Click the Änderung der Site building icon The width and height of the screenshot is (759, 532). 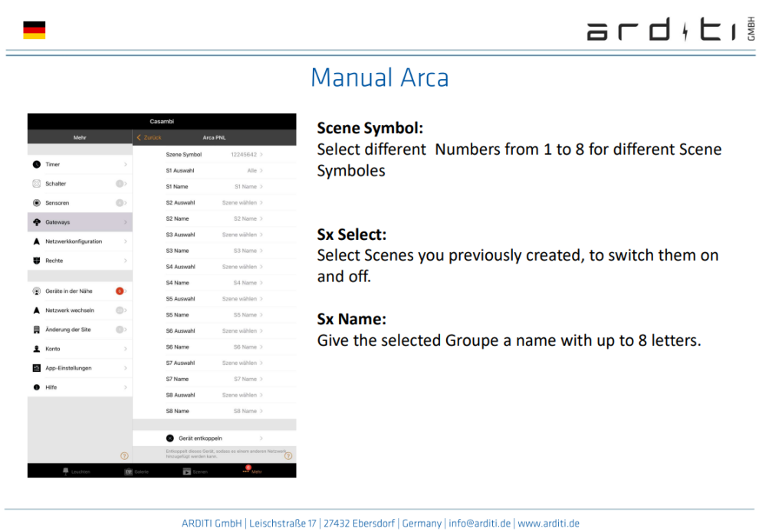pyautogui.click(x=37, y=330)
